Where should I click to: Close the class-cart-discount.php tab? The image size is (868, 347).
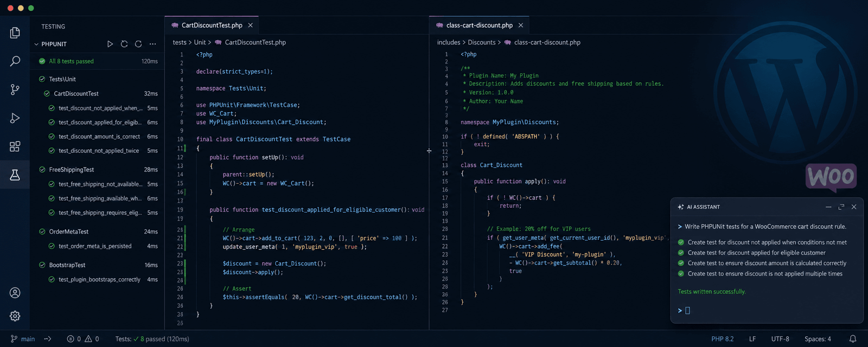coord(521,25)
